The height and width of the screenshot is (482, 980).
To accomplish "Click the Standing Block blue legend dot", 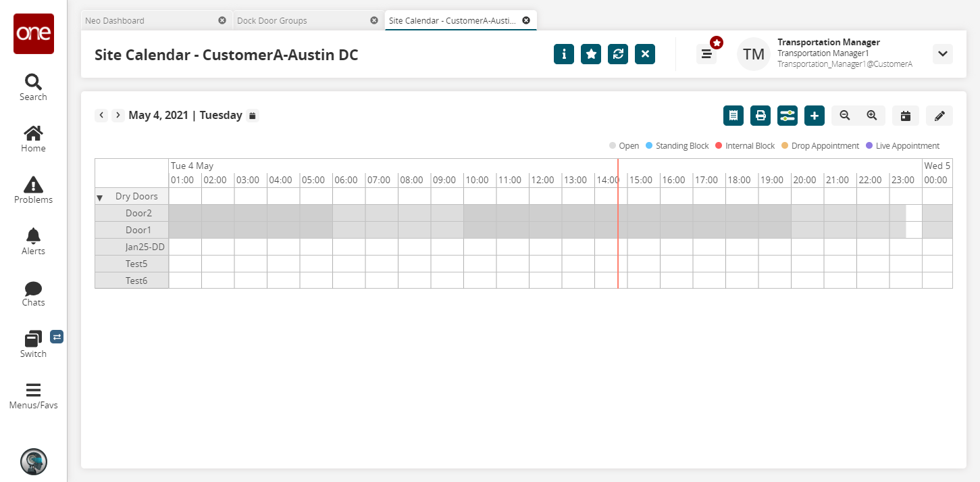I will pyautogui.click(x=649, y=145).
